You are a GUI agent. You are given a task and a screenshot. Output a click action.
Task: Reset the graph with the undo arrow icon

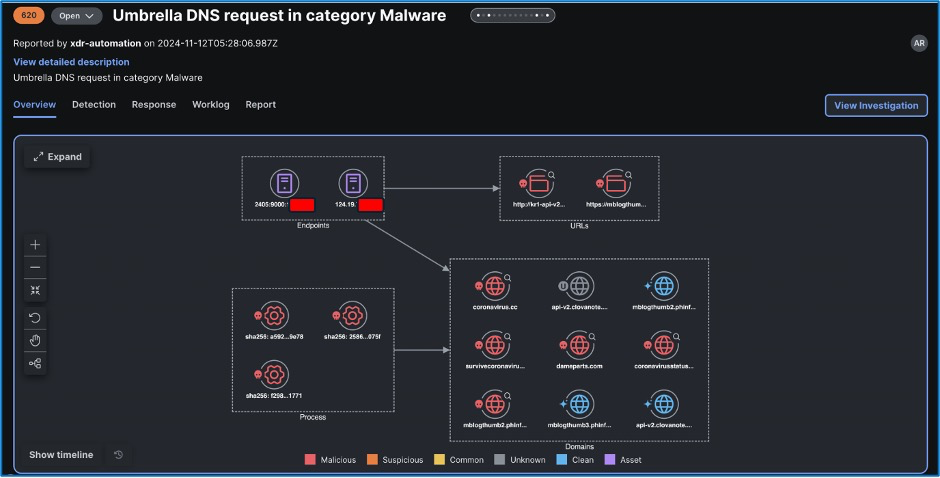click(x=36, y=317)
